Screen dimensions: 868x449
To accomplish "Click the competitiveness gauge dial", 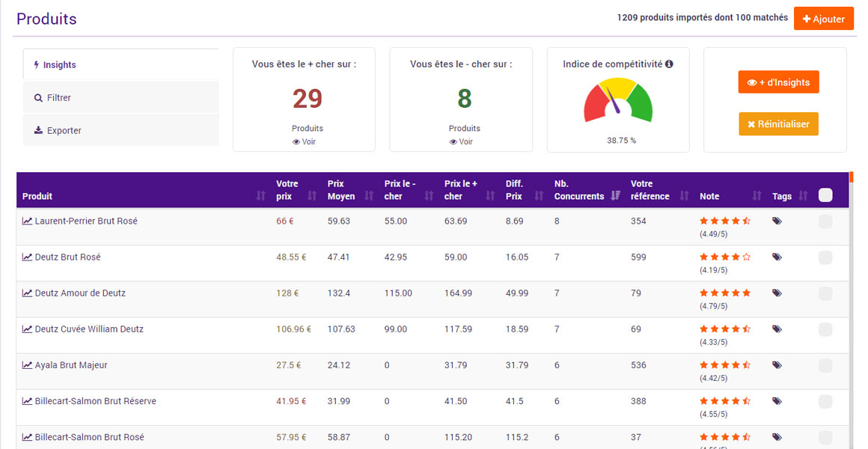I will 618,100.
